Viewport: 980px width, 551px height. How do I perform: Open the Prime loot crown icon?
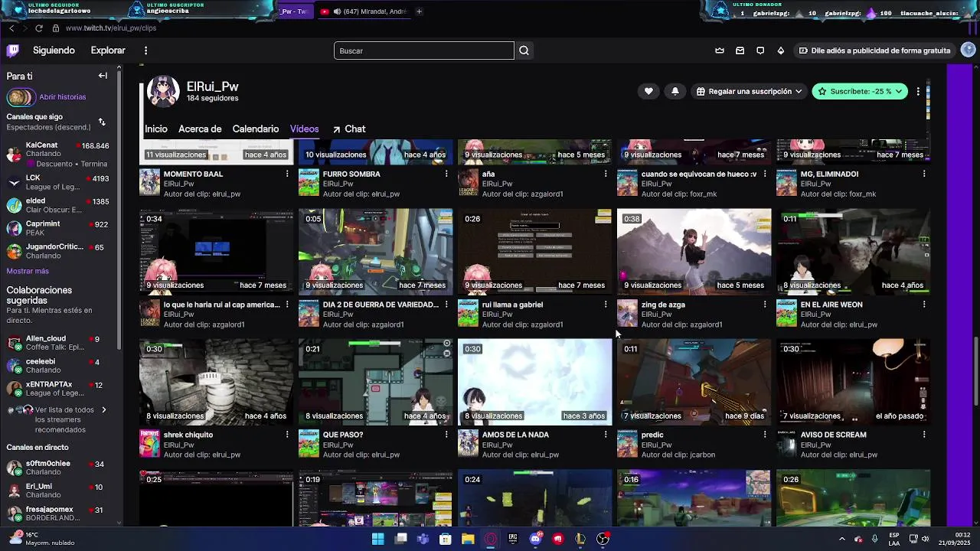[720, 51]
